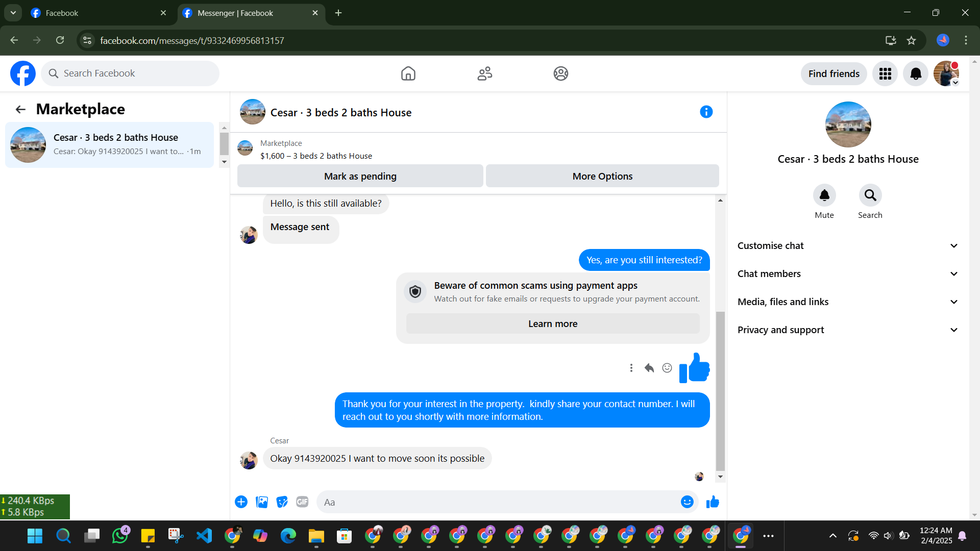Click Cesar's message with phone number

pos(377,459)
